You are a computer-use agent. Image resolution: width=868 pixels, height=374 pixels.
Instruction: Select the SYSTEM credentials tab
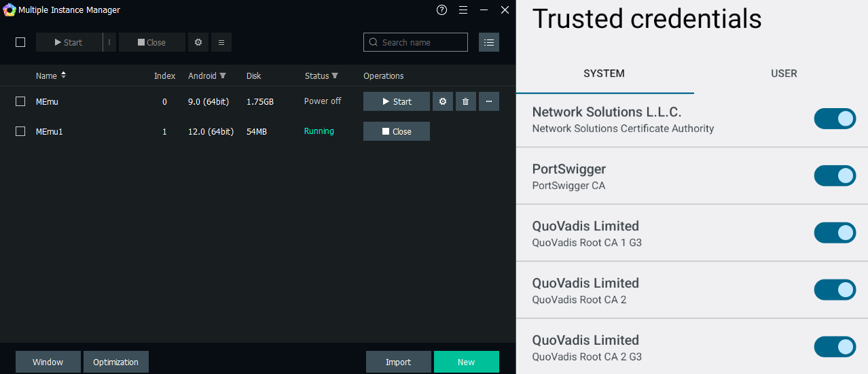click(x=604, y=73)
